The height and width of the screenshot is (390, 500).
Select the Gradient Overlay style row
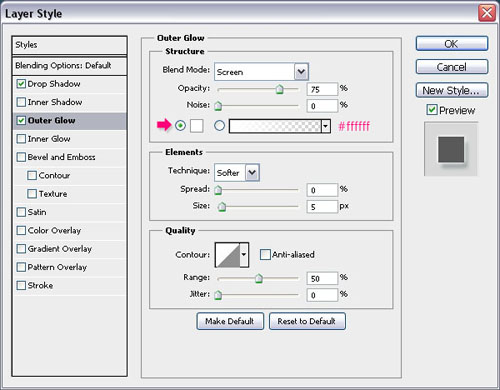coord(69,249)
